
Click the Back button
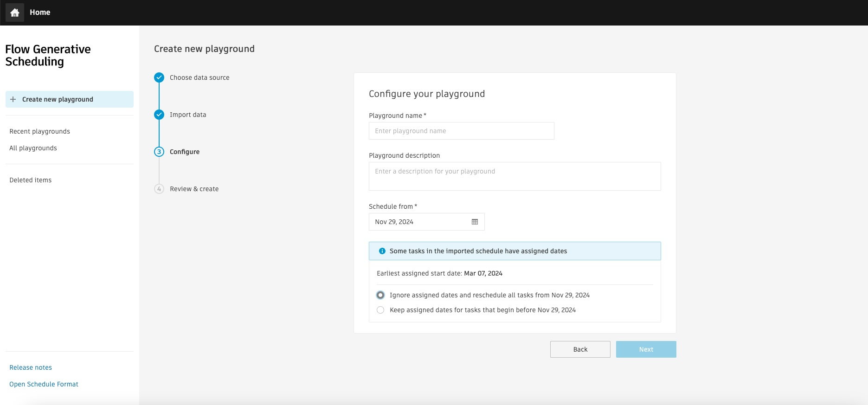(x=580, y=349)
